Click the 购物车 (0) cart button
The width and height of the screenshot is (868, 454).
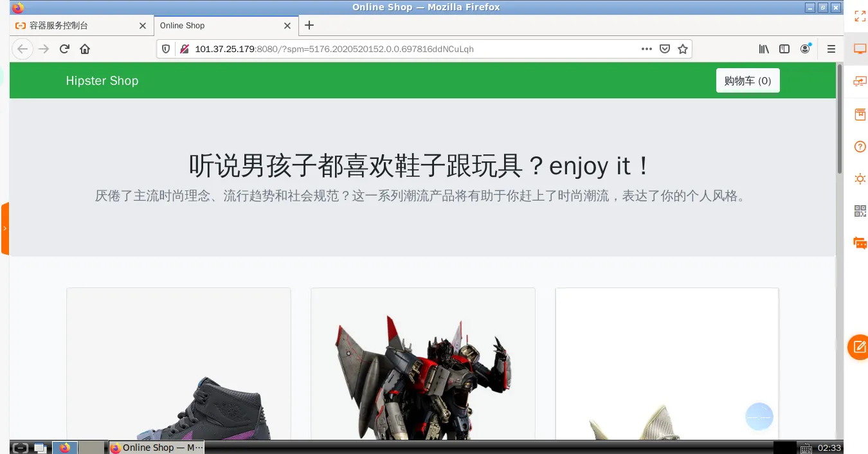coord(748,80)
